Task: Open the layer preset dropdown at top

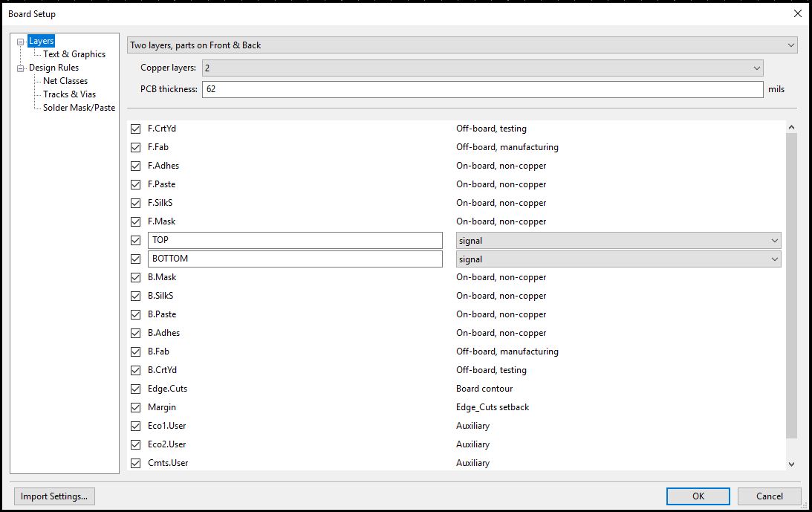Action: tap(461, 45)
